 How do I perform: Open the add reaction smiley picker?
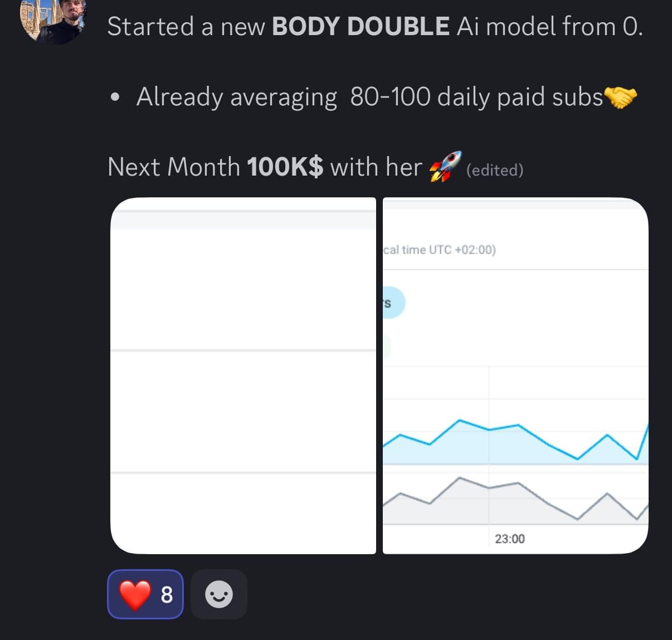pos(218,594)
